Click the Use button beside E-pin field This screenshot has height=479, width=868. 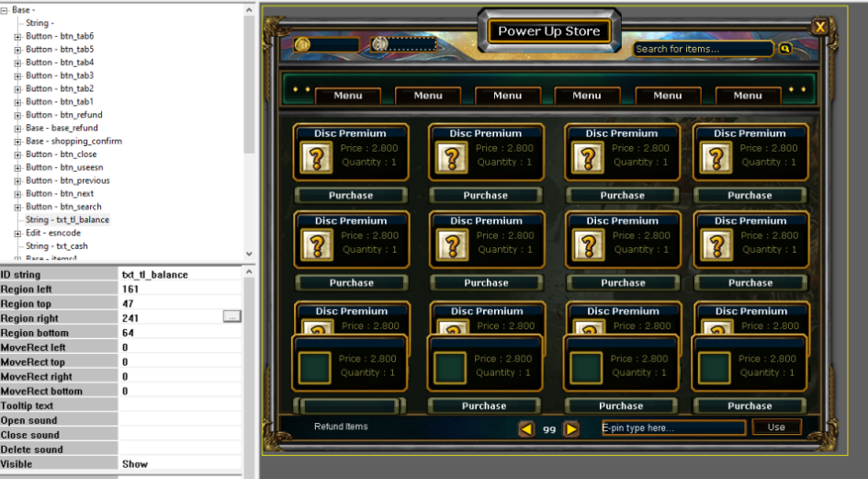click(x=776, y=427)
